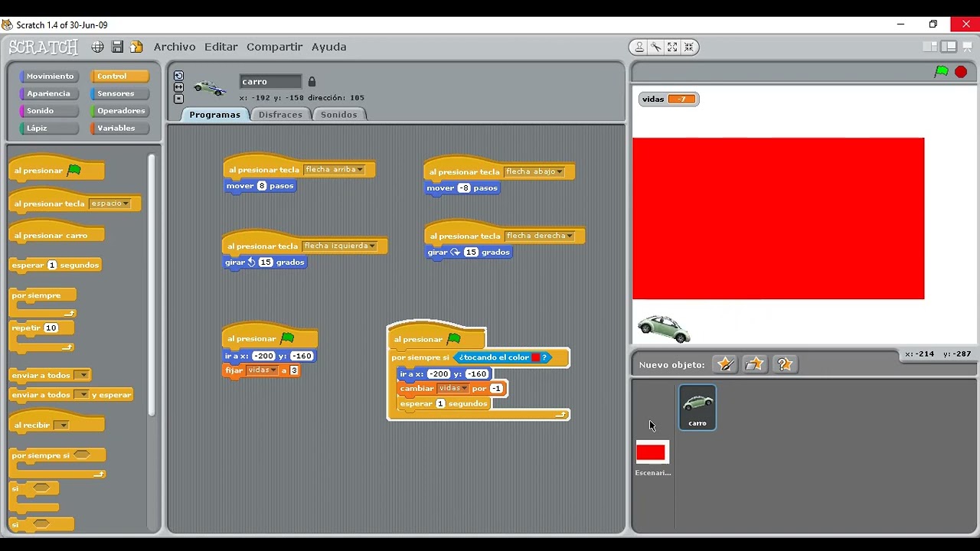This screenshot has height=551, width=980.
Task: Select the Sonido block category
Action: pos(50,111)
